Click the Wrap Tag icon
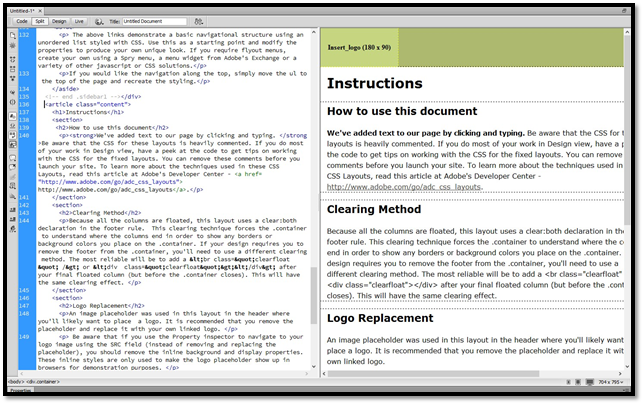 coord(13,177)
